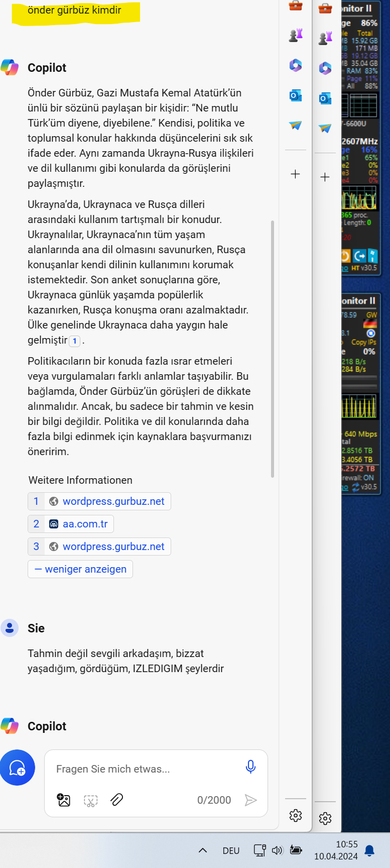Open Games chess icon in outer sidebar beside gadget

coord(325,38)
